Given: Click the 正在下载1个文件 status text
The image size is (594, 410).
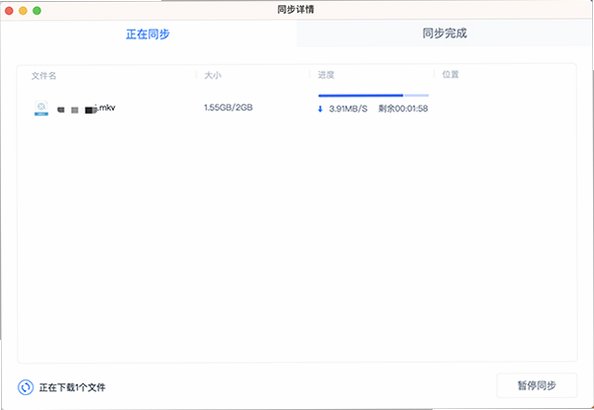Looking at the screenshot, I should [72, 387].
